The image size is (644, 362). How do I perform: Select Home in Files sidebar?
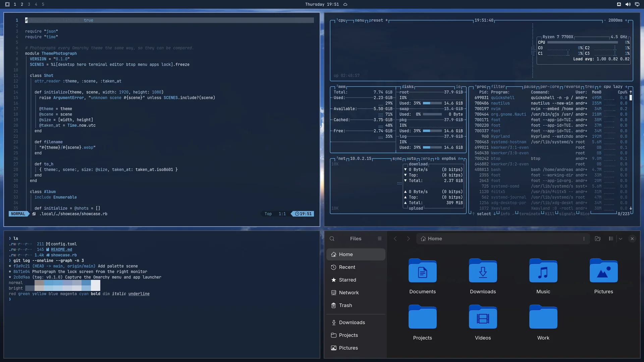tap(356, 254)
